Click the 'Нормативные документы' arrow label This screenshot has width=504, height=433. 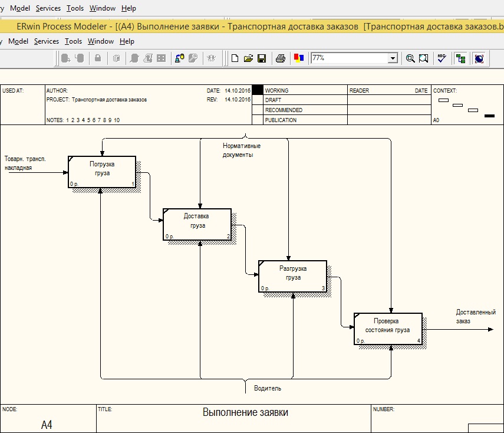pyautogui.click(x=242, y=150)
